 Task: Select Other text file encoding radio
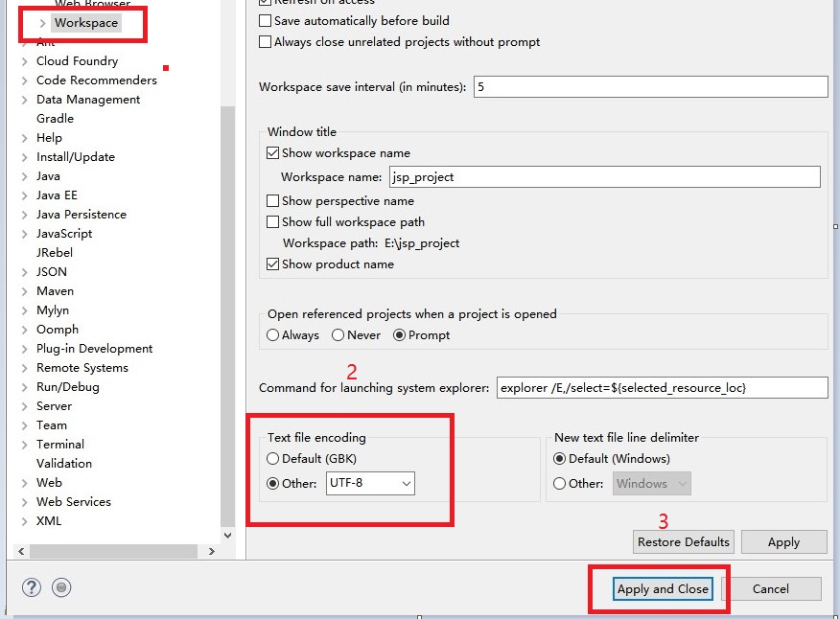point(272,484)
